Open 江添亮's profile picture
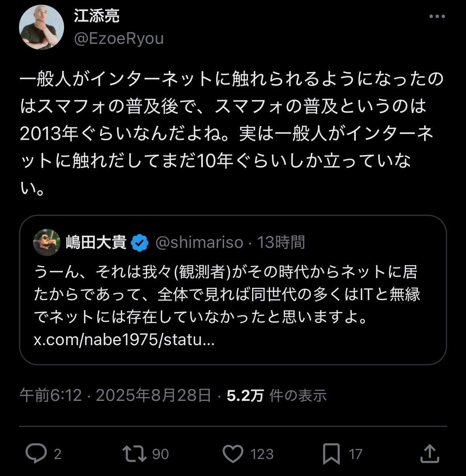The width and height of the screenshot is (466, 476). 42,27
